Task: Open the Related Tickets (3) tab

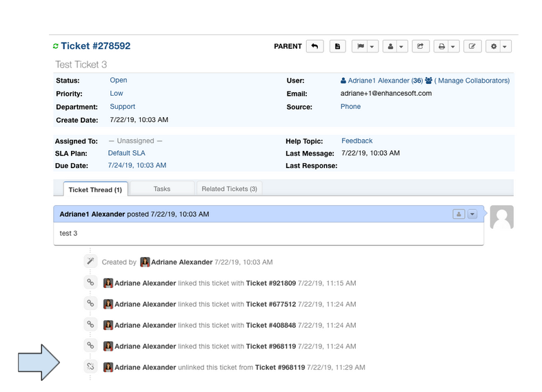Action: point(229,189)
